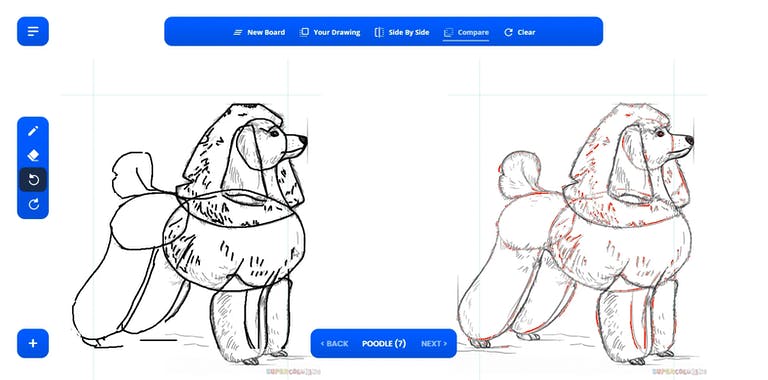The height and width of the screenshot is (380, 768).
Task: Select the Compare view
Action: click(466, 32)
